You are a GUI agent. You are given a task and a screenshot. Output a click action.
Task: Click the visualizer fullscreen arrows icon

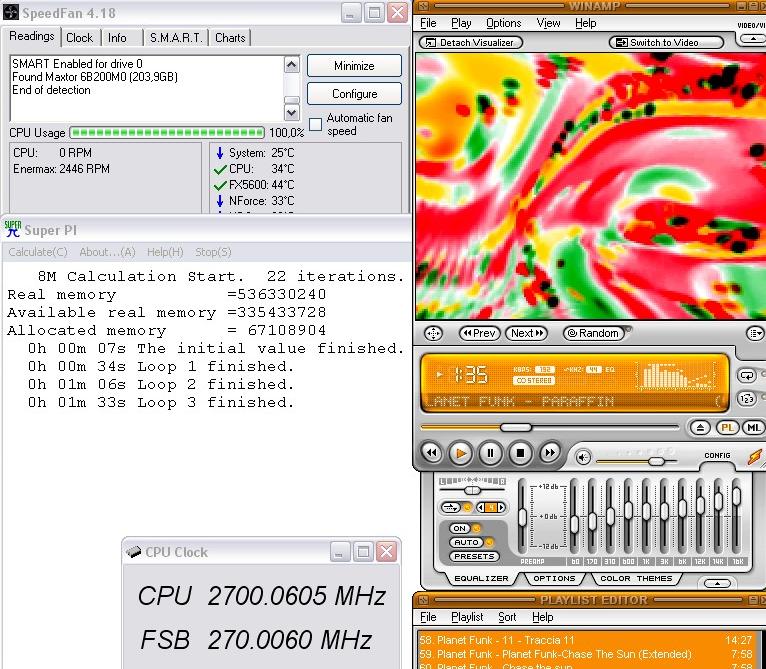pyautogui.click(x=433, y=333)
